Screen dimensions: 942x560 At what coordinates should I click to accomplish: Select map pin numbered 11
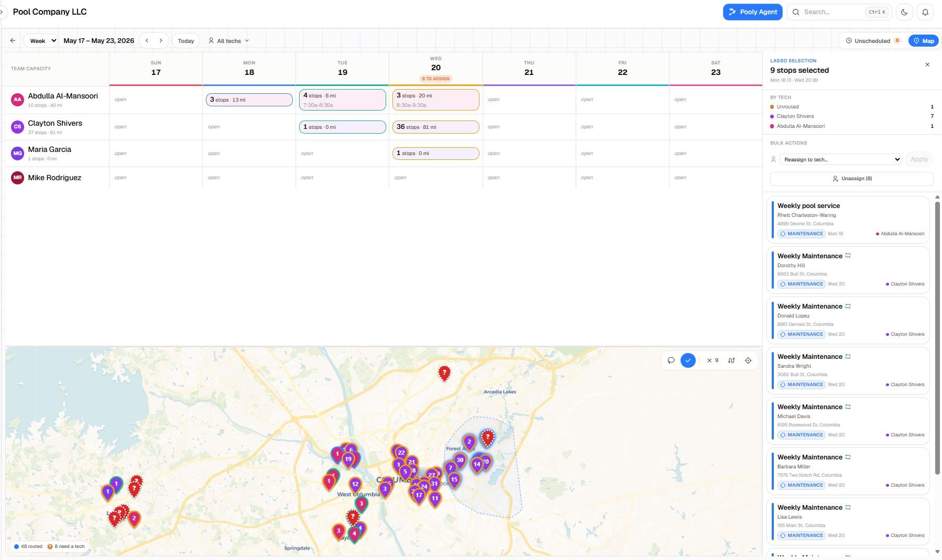point(435,499)
